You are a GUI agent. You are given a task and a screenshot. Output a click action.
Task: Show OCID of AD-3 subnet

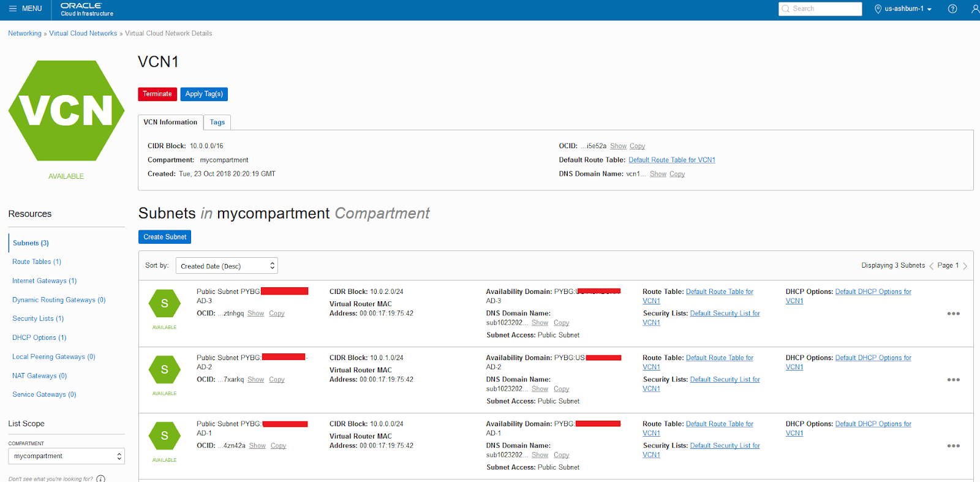[x=255, y=314]
